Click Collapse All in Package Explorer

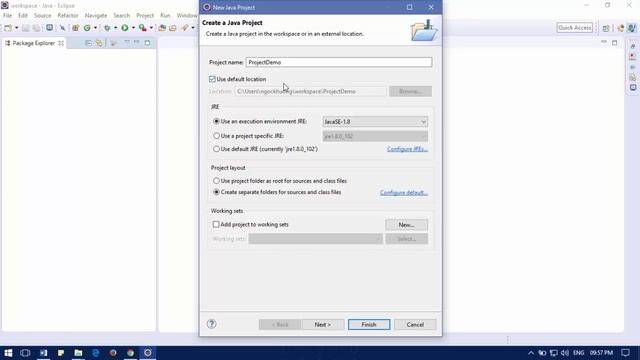(89, 43)
